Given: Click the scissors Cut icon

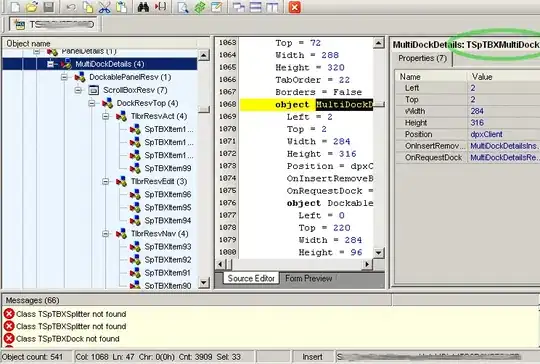Looking at the screenshot, I should [x=104, y=7].
